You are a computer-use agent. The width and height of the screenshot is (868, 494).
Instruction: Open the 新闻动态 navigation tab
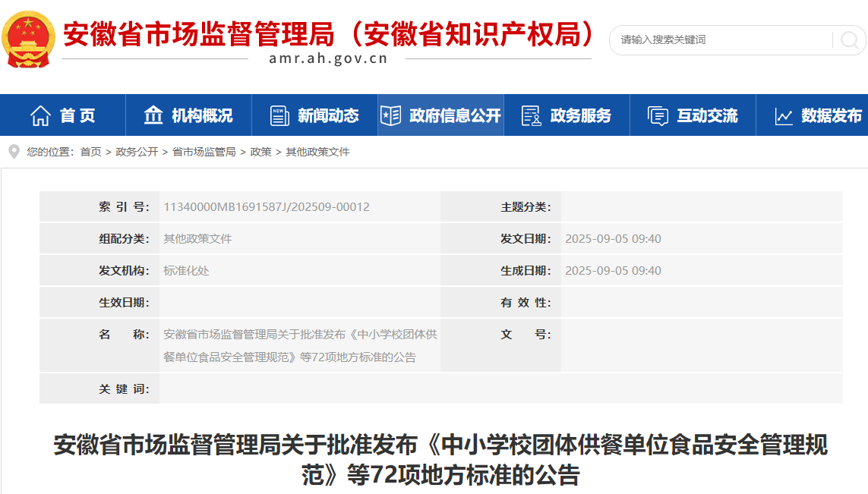click(x=314, y=115)
